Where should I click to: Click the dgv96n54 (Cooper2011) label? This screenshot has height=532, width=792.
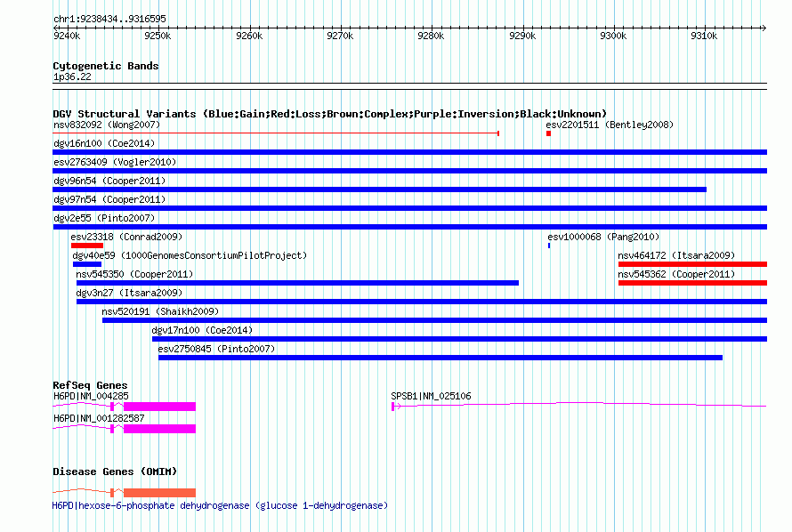pos(109,181)
